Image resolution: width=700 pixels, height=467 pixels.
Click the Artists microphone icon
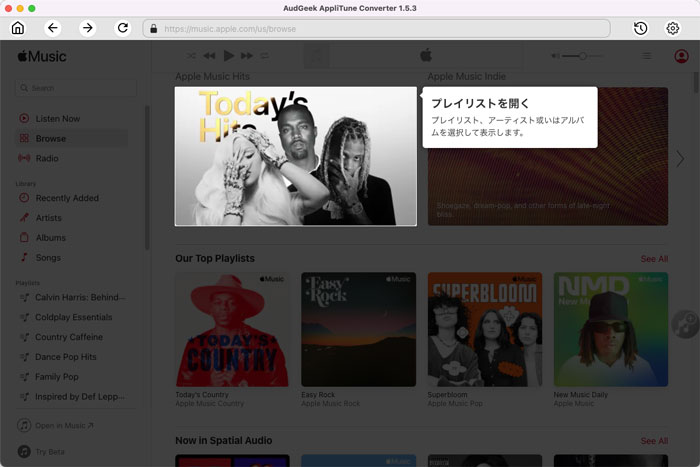[24, 218]
